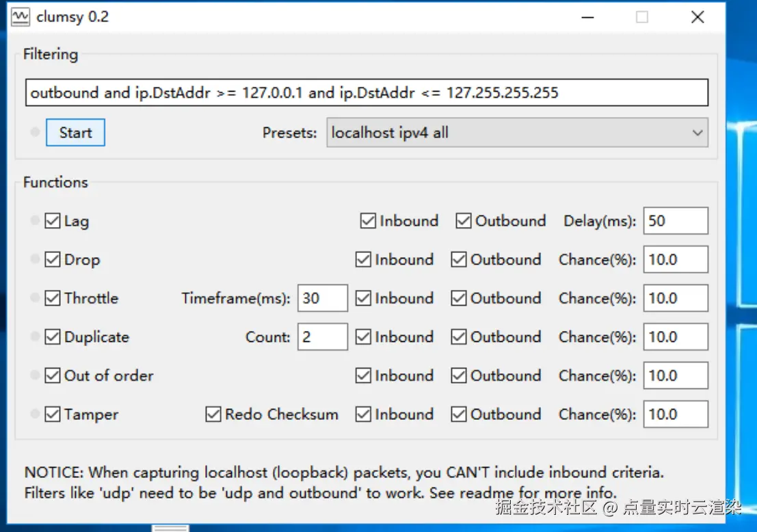Click the Start button
Viewport: 757px width, 532px height.
[75, 132]
